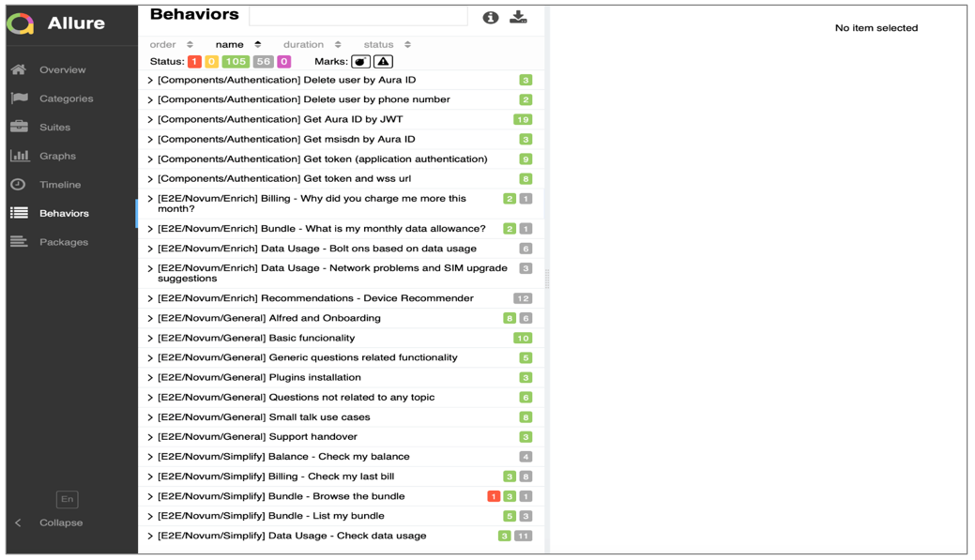975x560 pixels.
Task: Click the pane splitter handle between panels
Action: [547, 280]
